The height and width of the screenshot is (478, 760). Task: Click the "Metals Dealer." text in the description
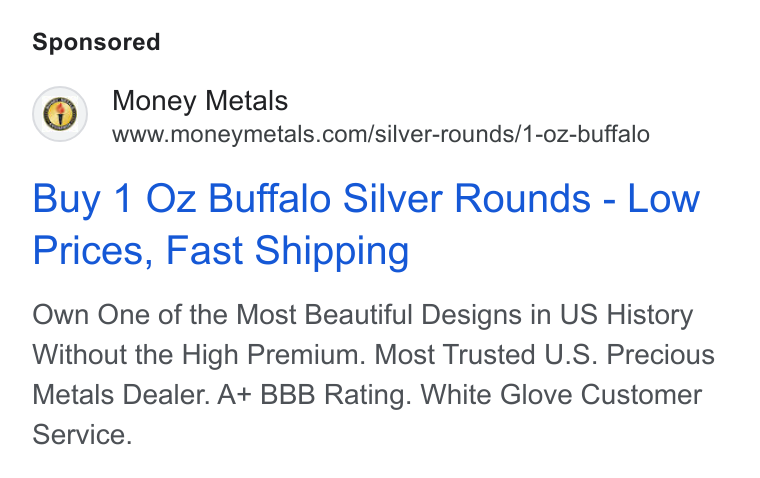point(121,395)
